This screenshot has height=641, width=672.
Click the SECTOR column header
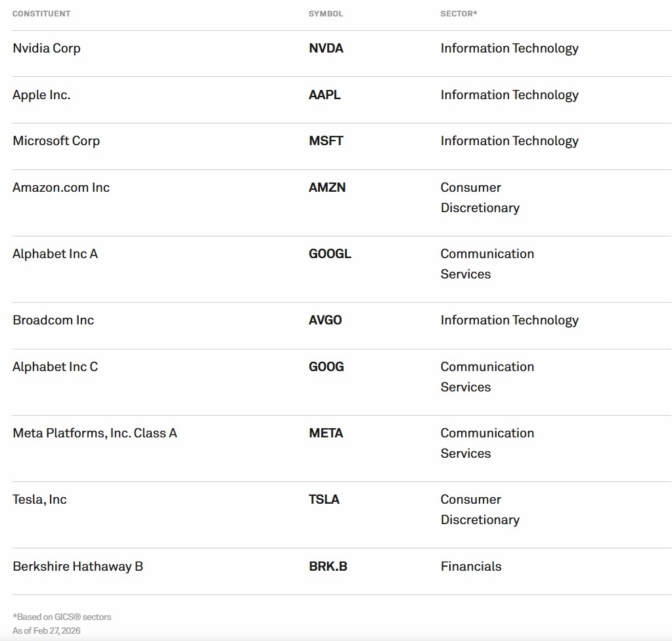(x=459, y=14)
